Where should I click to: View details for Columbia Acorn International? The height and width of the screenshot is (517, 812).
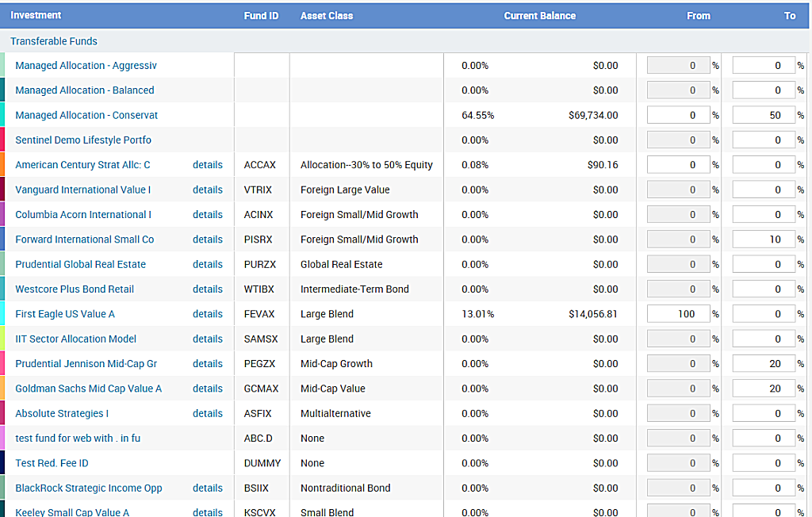[208, 214]
